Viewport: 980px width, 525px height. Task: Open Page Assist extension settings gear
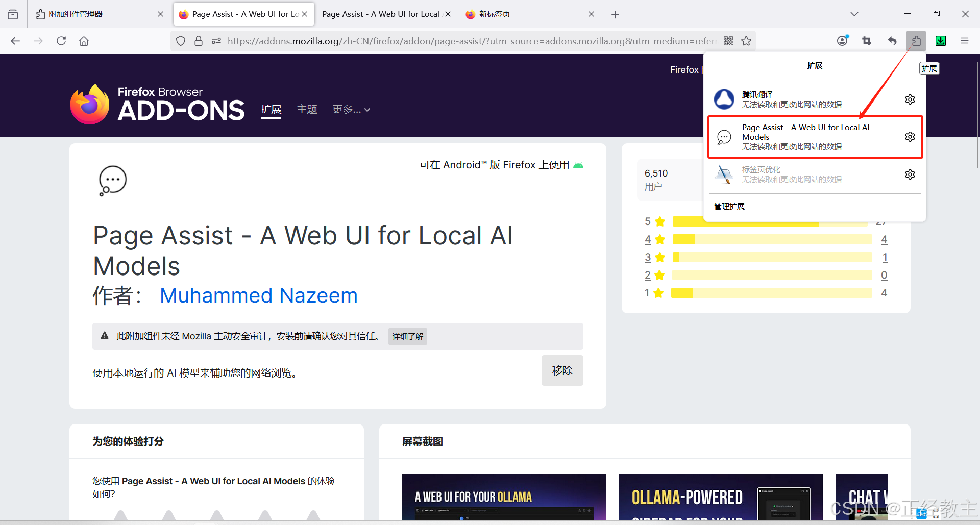[910, 137]
